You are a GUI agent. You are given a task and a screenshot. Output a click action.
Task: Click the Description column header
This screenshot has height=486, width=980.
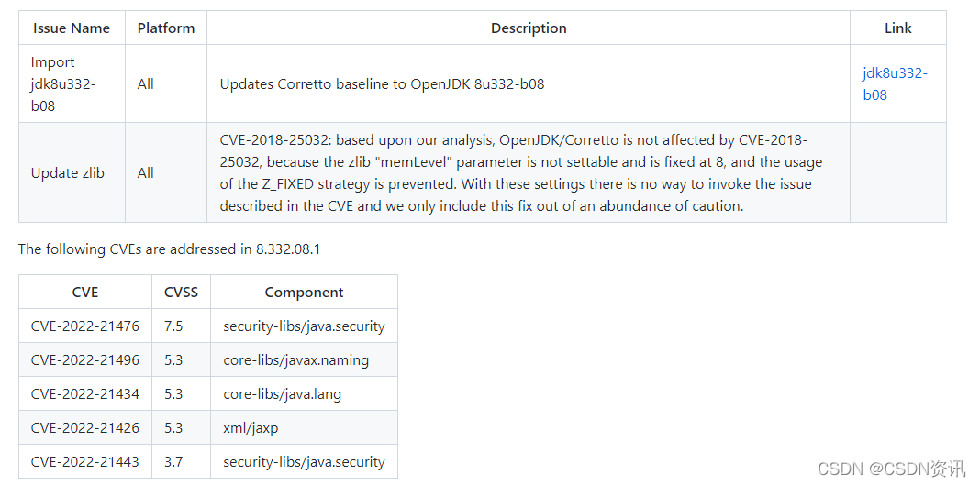coord(529,28)
